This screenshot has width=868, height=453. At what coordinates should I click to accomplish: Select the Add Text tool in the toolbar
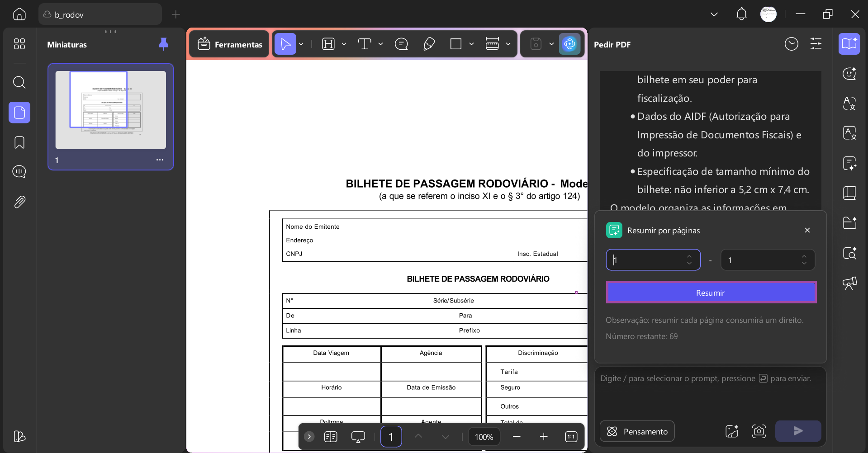coord(365,44)
